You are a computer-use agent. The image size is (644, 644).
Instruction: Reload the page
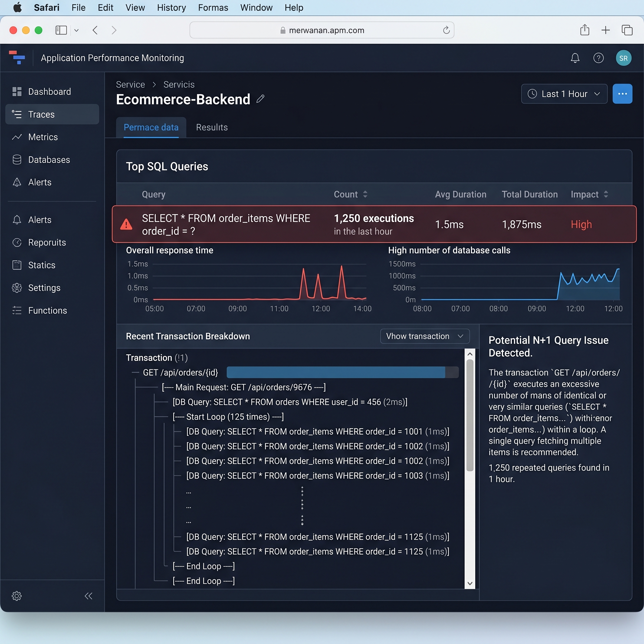click(x=446, y=30)
